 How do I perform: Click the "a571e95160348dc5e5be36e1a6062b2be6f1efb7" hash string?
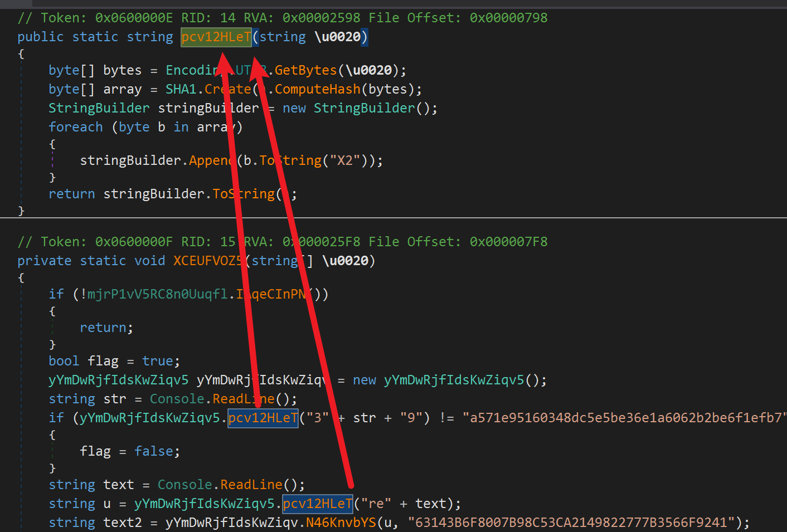(624, 418)
